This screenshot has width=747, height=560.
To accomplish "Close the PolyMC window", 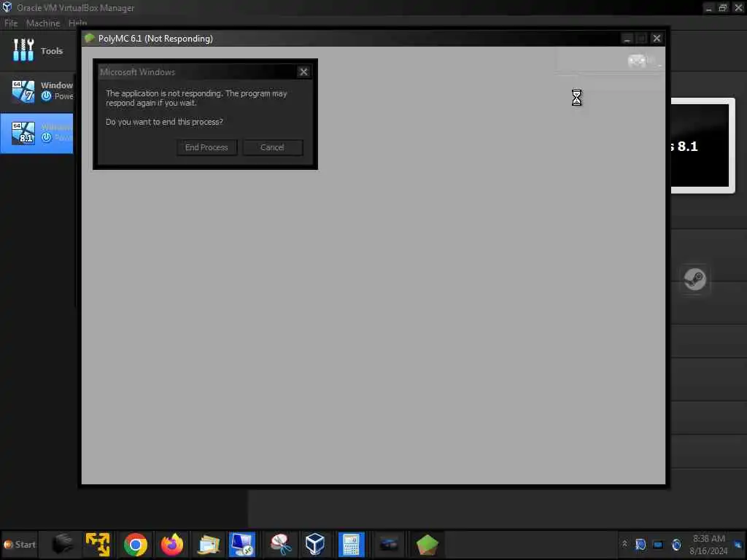I will point(657,38).
